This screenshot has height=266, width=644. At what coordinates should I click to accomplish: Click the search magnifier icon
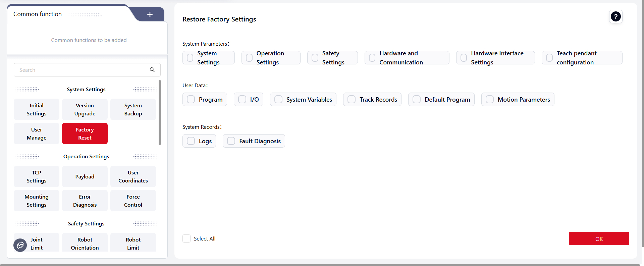tap(152, 70)
